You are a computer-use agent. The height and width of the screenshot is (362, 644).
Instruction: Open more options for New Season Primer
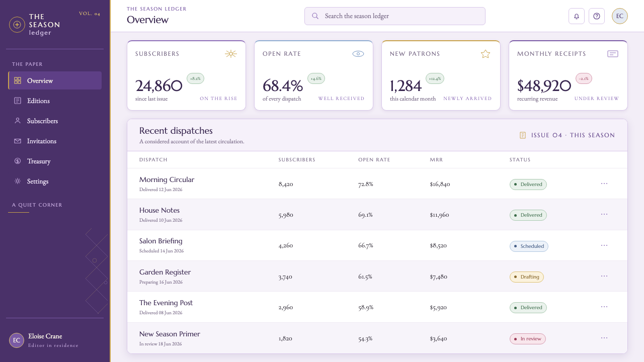pos(604,338)
